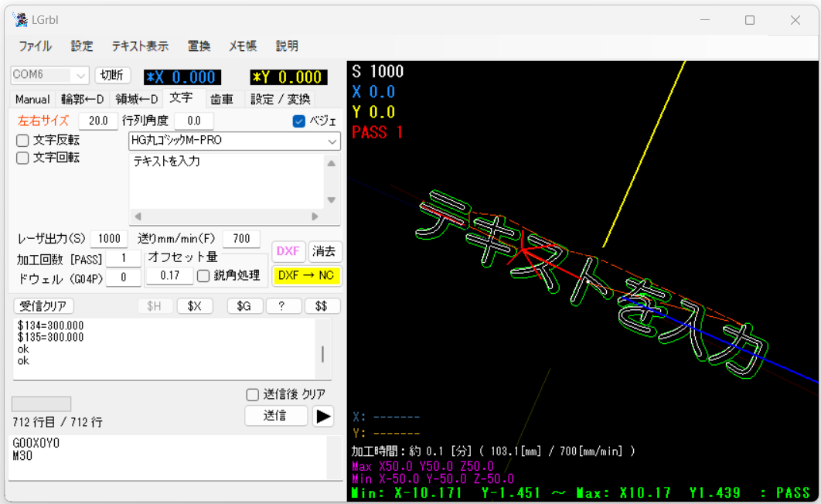Viewport: 821px width, 504px height.
Task: Click the *Y 0.000 position display
Action: (x=288, y=77)
